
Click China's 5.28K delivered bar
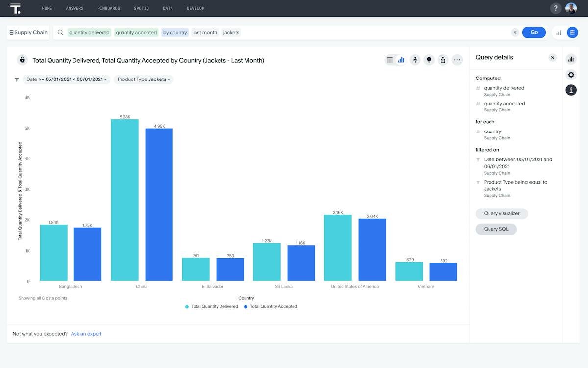(x=125, y=200)
